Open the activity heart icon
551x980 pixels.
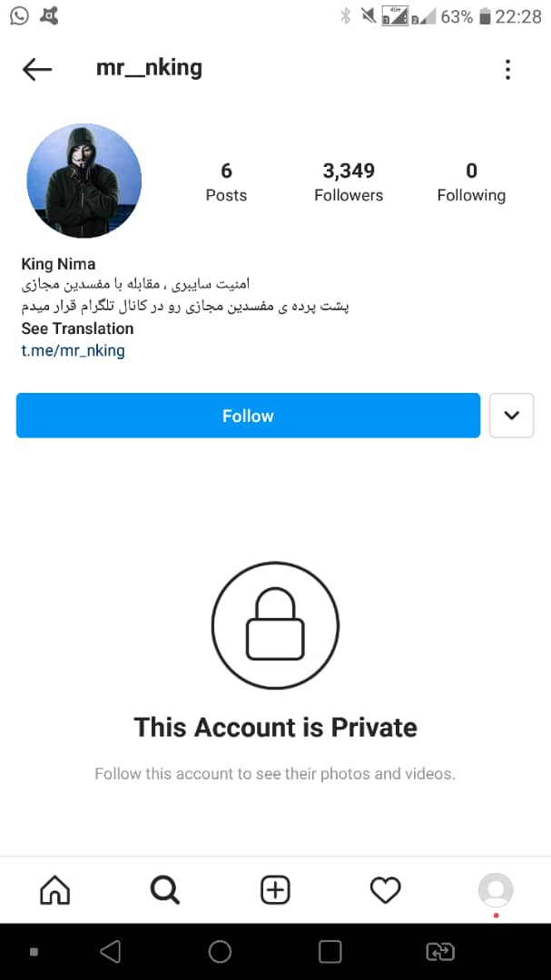pyautogui.click(x=386, y=890)
